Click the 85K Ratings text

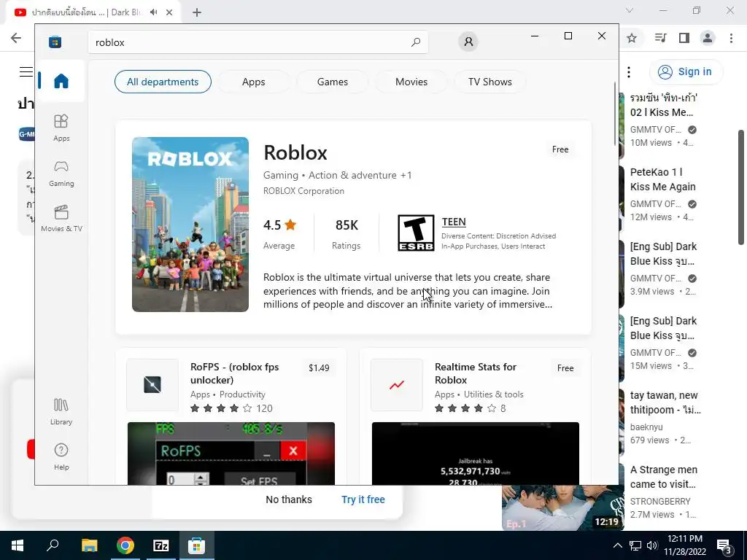click(x=347, y=234)
